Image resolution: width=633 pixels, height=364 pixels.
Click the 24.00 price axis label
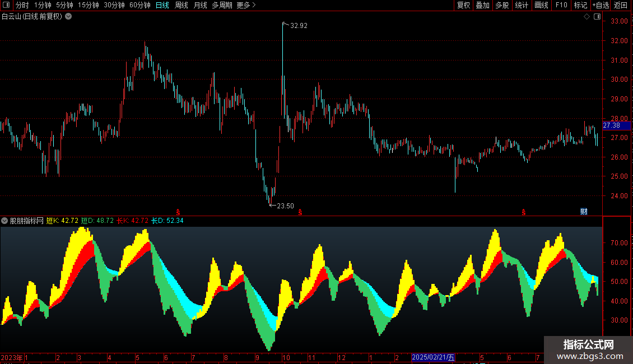[619, 196]
